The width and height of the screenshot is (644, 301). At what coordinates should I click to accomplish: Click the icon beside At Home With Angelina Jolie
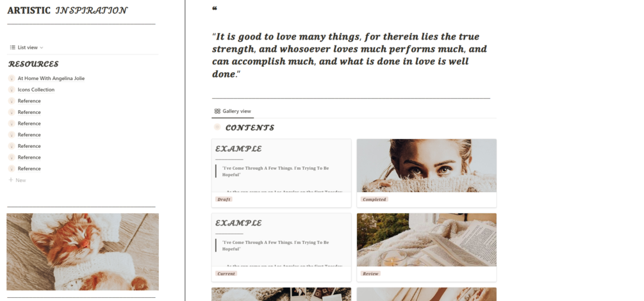click(12, 78)
